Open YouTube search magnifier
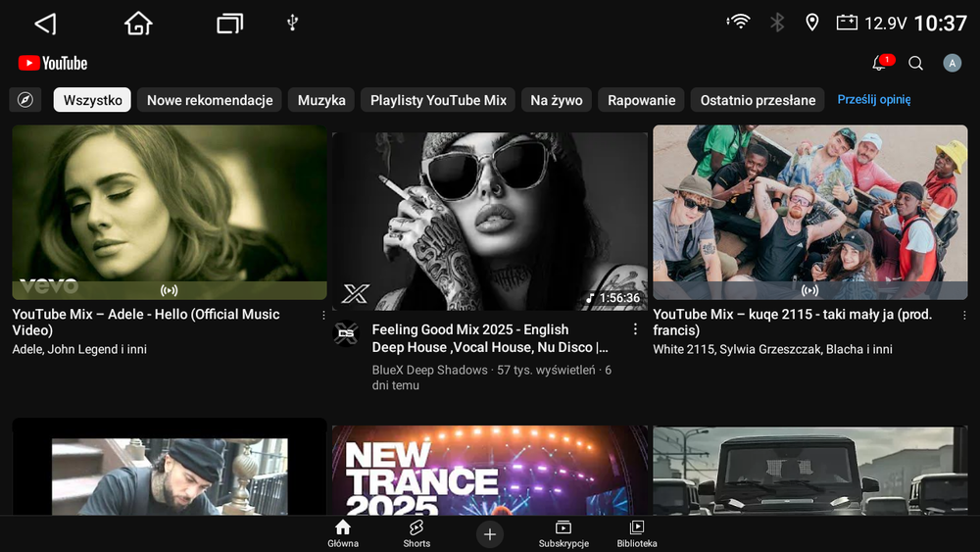 coord(915,63)
